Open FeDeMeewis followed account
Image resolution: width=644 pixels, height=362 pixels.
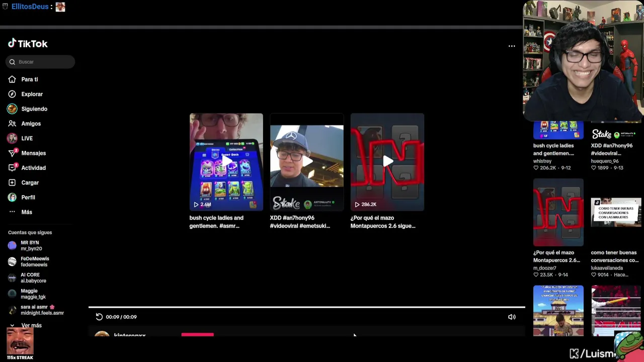[x=35, y=261]
